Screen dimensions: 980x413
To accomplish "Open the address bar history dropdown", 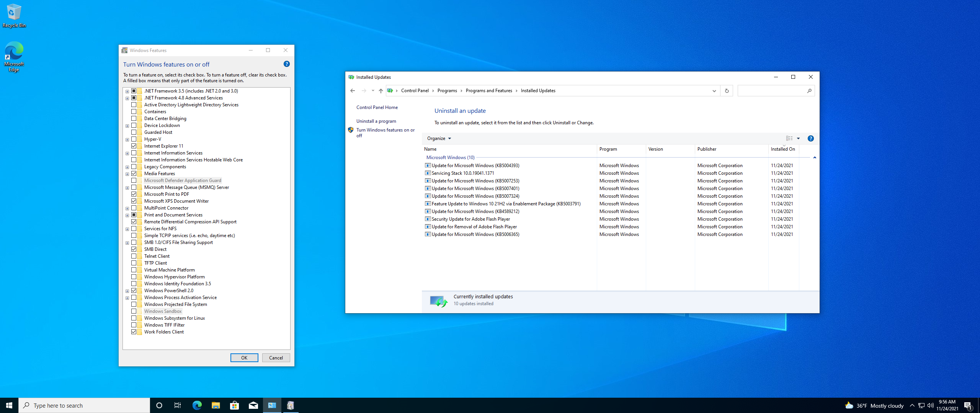I will tap(714, 91).
